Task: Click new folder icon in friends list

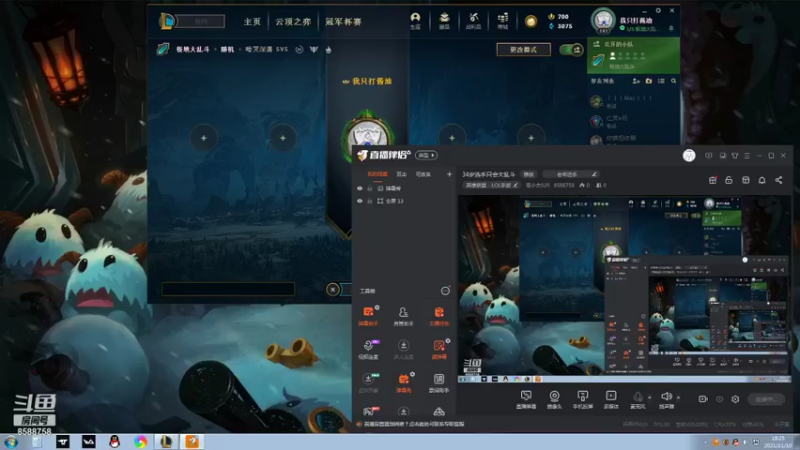Action: click(648, 81)
